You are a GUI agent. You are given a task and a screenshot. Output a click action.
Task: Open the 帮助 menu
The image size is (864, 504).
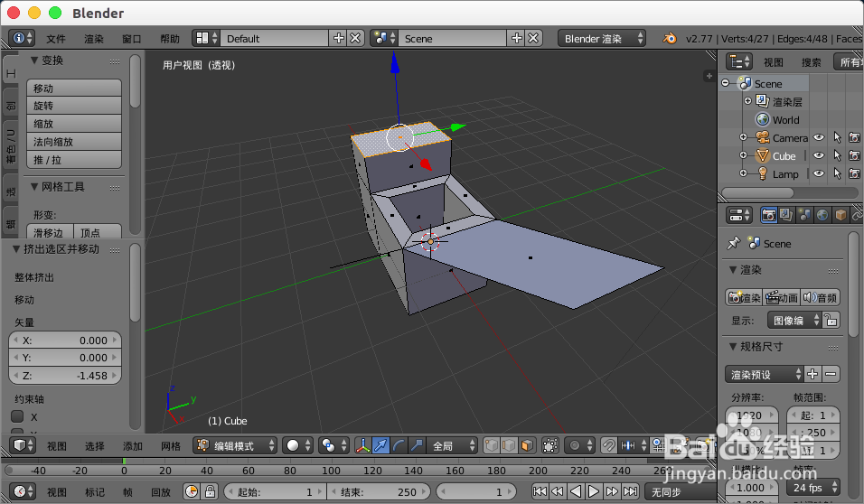[170, 39]
